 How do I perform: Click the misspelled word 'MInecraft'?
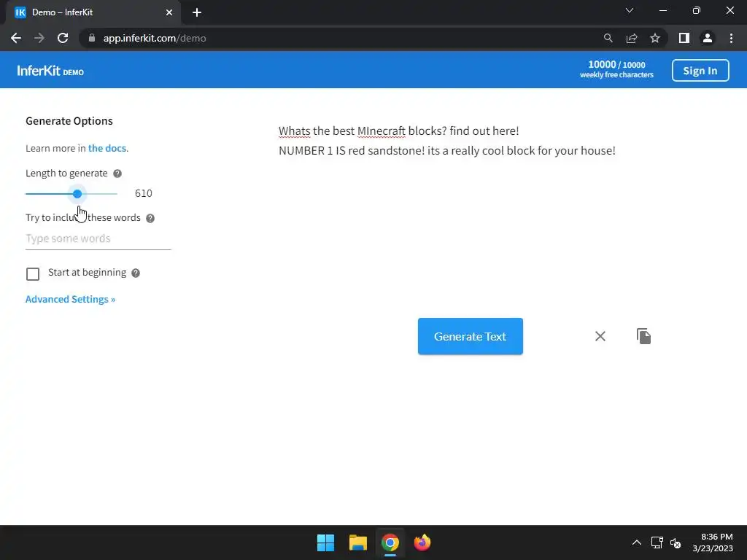(381, 131)
